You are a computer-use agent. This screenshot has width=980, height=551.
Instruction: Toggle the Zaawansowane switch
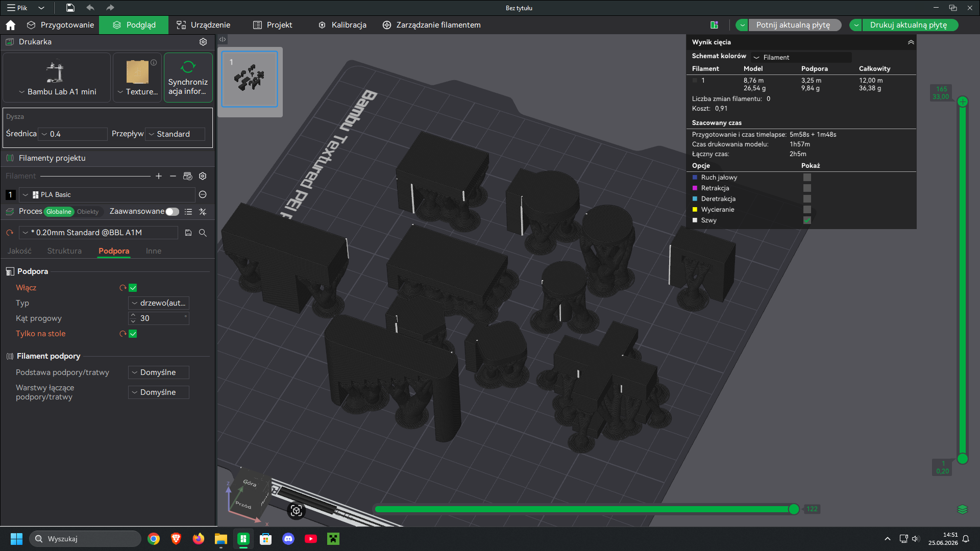[173, 212]
